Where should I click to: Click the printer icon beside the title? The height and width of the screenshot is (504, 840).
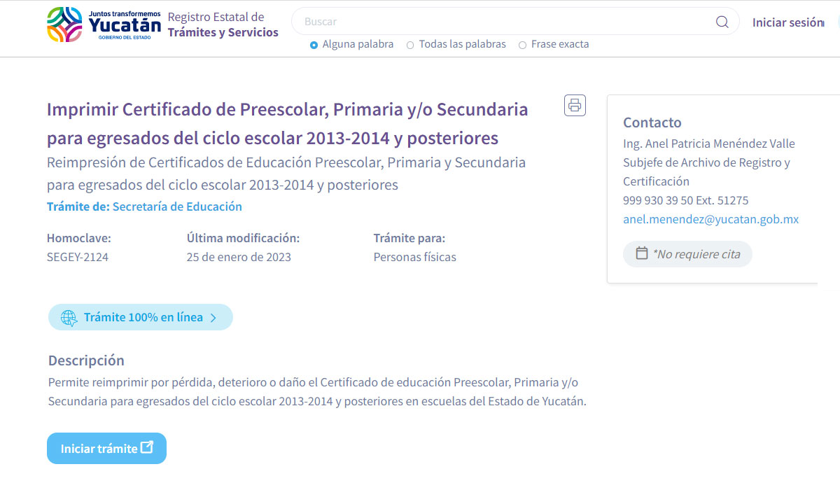[575, 106]
